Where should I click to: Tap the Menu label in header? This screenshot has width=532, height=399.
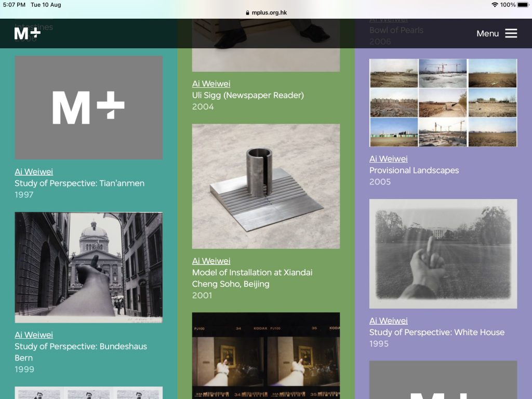[487, 33]
